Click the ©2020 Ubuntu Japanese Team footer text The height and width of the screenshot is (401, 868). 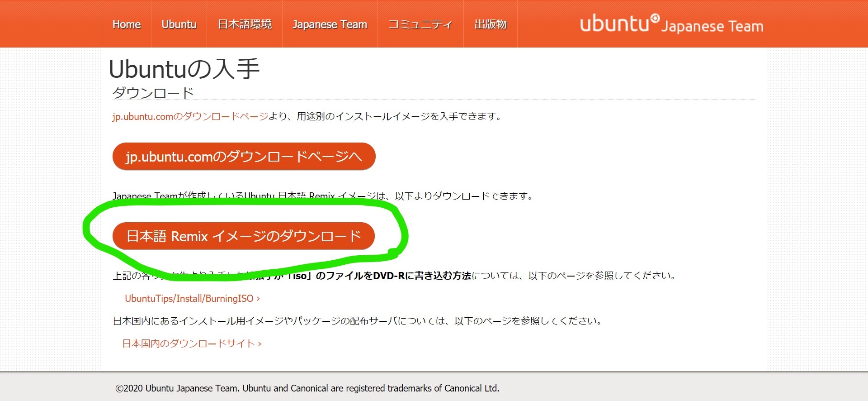click(x=307, y=388)
